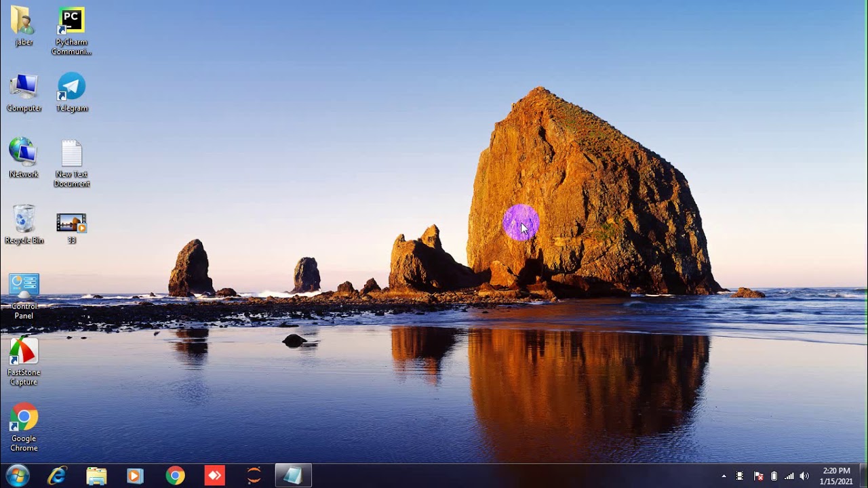
Task: Open the Telegram desktop shortcut
Action: point(71,92)
